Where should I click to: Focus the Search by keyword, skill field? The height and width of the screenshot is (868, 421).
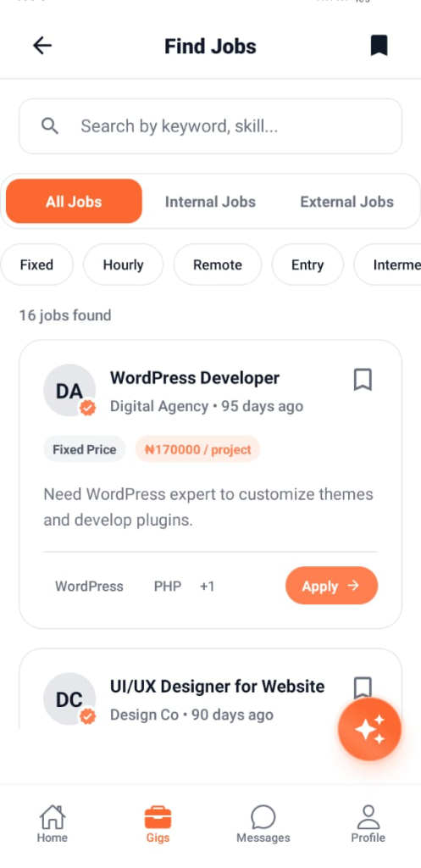(211, 126)
